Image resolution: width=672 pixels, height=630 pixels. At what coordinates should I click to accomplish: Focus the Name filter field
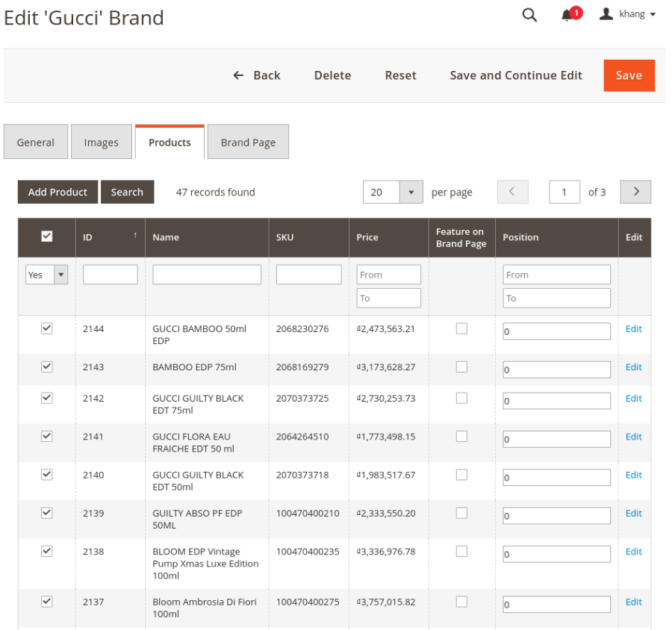click(207, 274)
